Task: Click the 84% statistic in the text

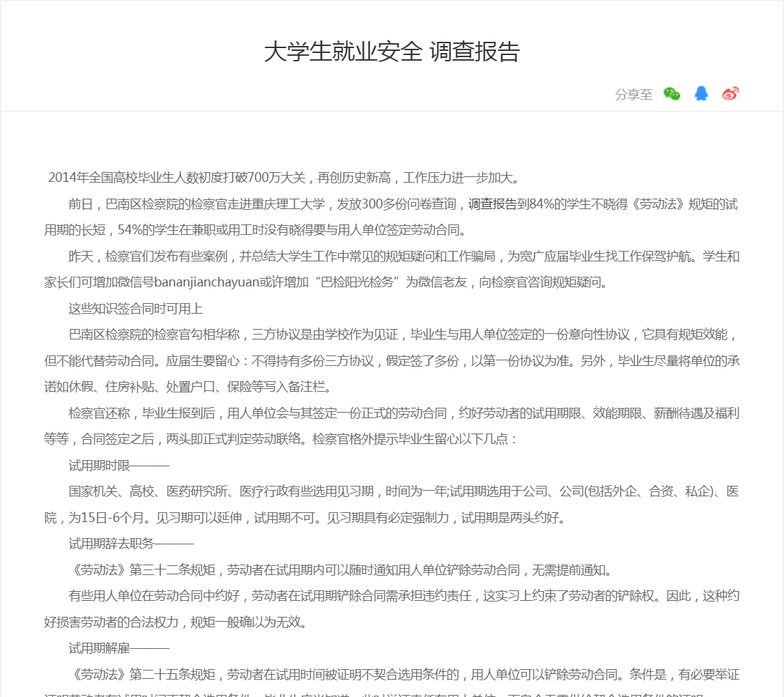Action: coord(541,204)
